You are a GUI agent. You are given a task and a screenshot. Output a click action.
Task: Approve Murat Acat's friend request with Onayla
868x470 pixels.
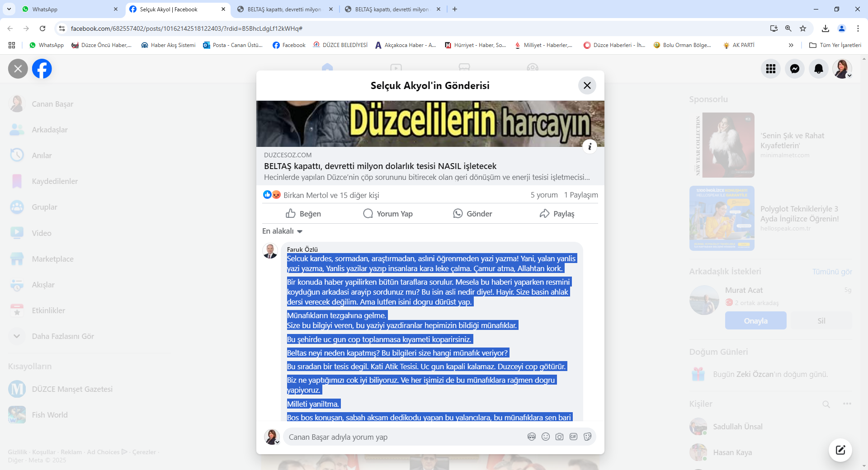[x=755, y=320]
